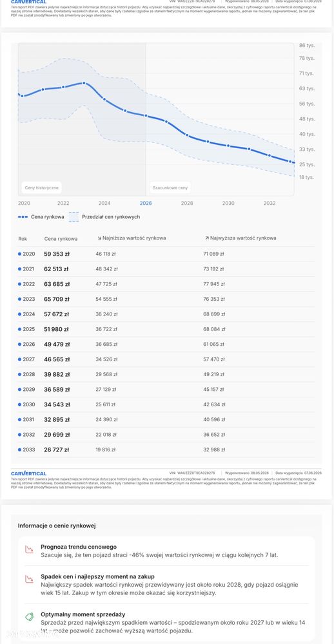
Task: Click the Optymalny moment sprzedaży title
Action: click(x=83, y=614)
